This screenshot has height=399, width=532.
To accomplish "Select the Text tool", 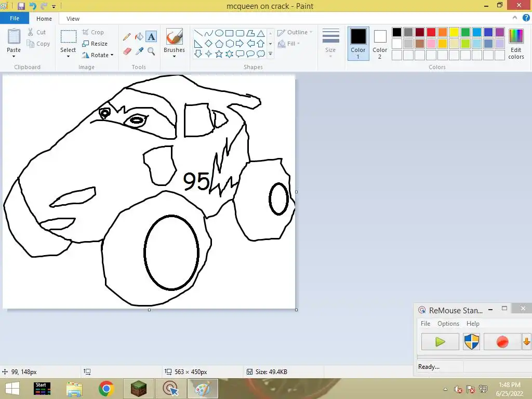I will click(151, 37).
